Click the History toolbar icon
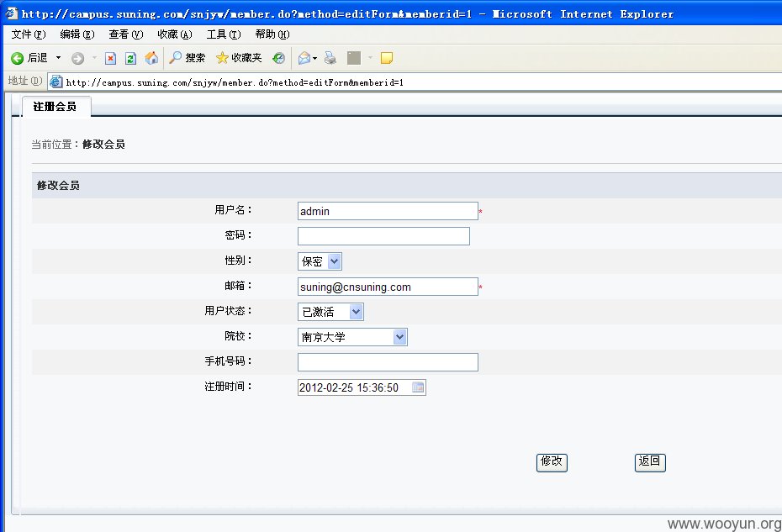 pos(279,58)
